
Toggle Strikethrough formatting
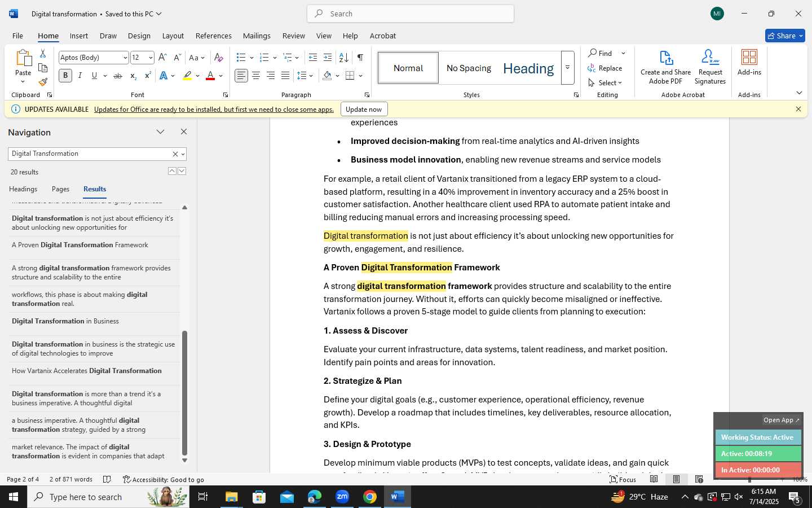(x=117, y=76)
